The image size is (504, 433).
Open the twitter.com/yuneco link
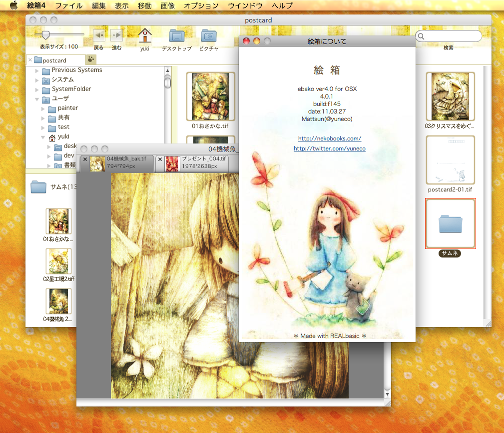[x=330, y=148]
